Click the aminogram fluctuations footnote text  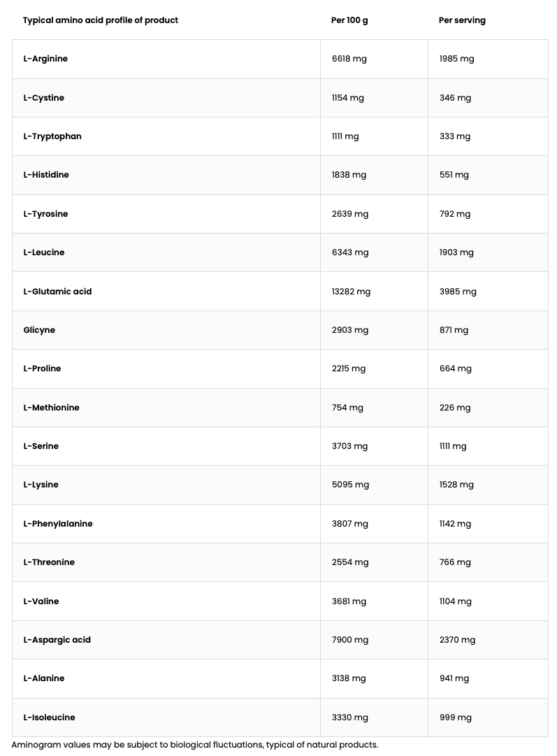(195, 745)
